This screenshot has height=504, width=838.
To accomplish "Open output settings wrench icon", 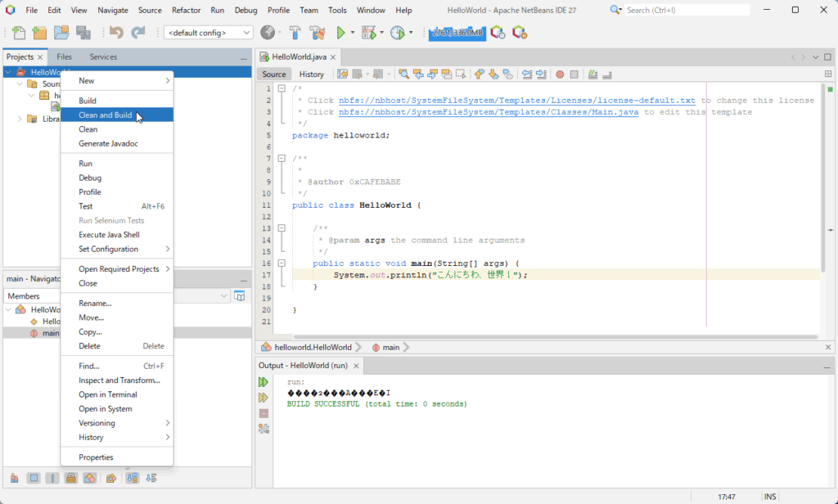I will 264,428.
